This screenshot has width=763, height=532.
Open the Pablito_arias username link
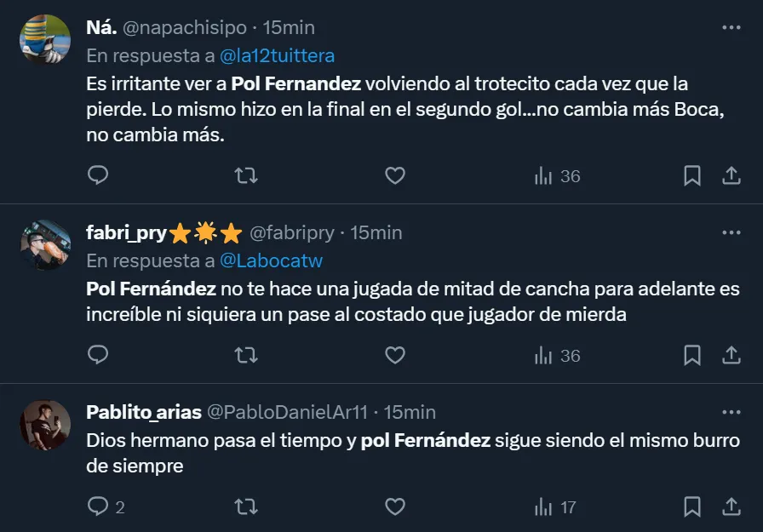point(144,412)
